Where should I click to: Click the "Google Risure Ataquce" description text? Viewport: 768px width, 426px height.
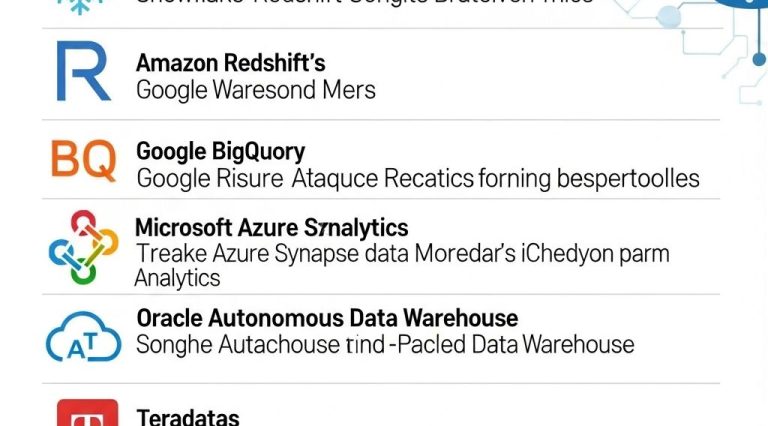(417, 179)
